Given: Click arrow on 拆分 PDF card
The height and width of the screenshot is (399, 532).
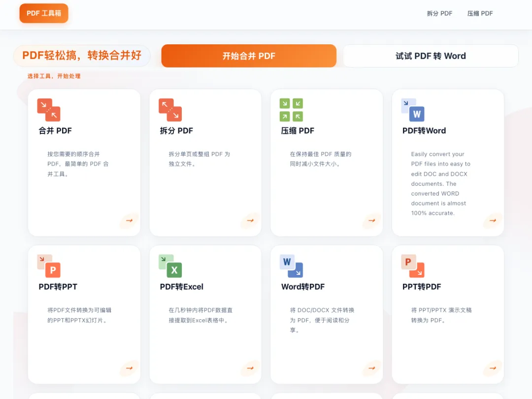Looking at the screenshot, I should pos(250,221).
